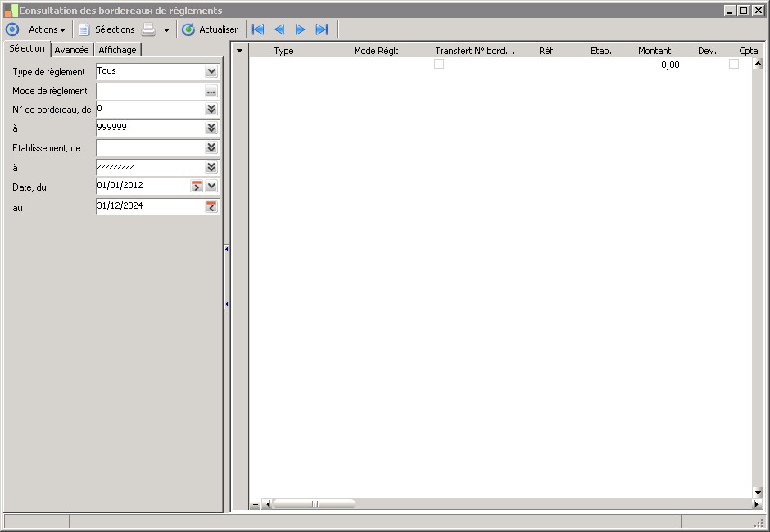Toggle the Transfert checkbox in grid row

(439, 64)
